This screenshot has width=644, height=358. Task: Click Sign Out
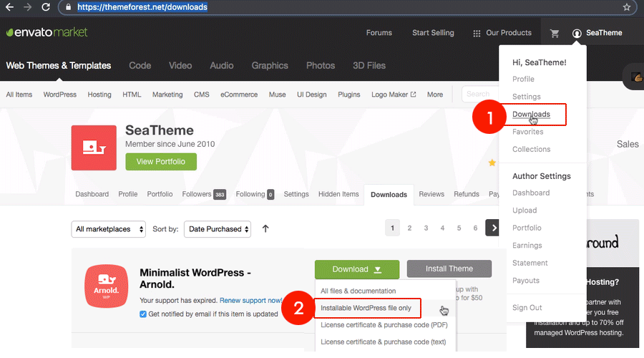tap(527, 307)
